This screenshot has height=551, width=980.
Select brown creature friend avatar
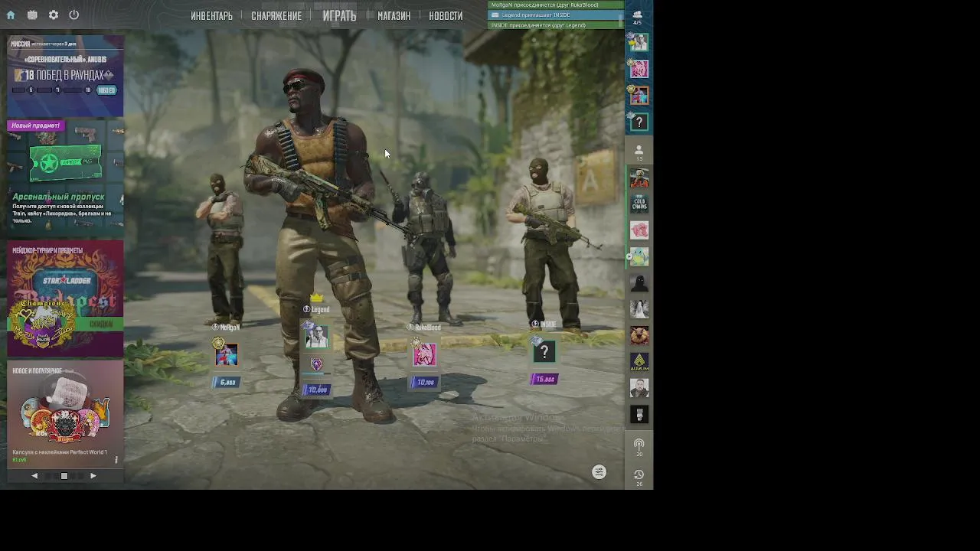[x=639, y=335]
